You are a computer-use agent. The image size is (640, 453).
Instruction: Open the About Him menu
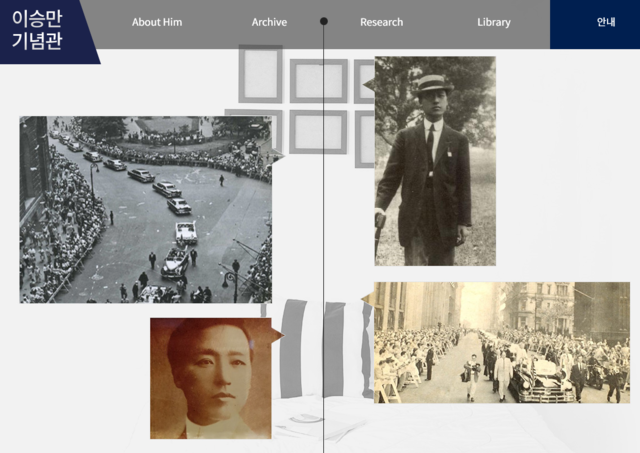(157, 22)
